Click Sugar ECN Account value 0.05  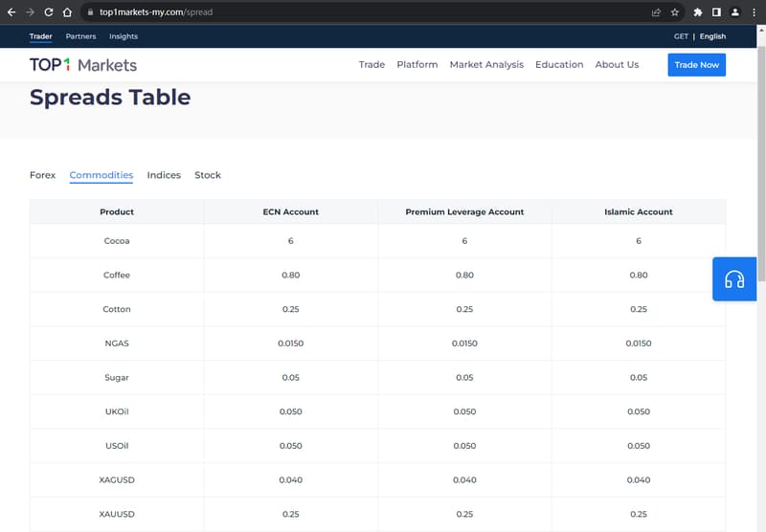tap(291, 377)
